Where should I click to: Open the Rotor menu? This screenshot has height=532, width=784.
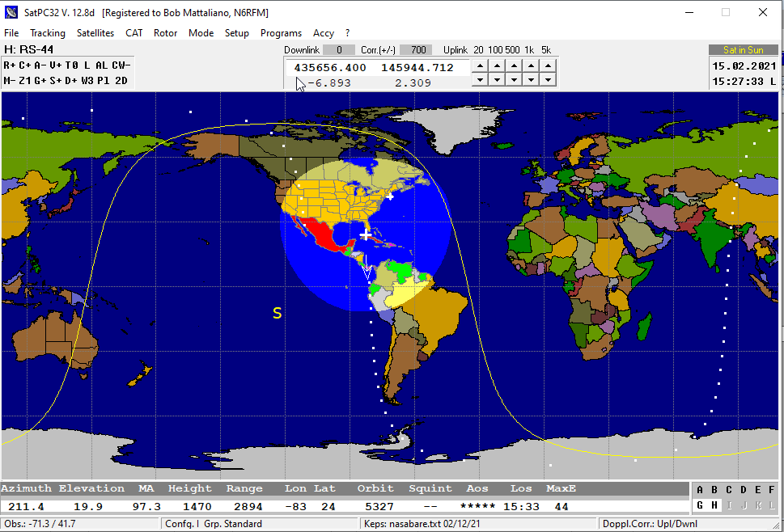point(166,33)
